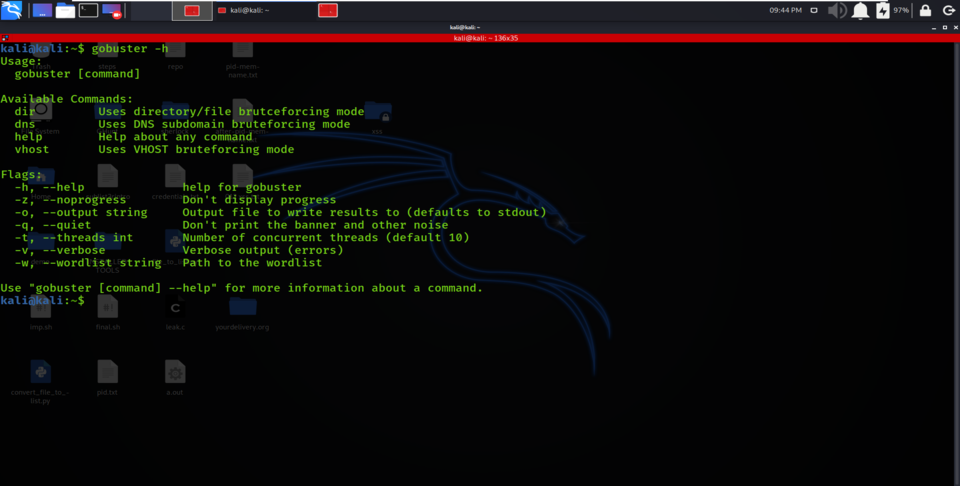The image size is (960, 486).
Task: Click the 'Available Commands:' heading
Action: pos(67,99)
